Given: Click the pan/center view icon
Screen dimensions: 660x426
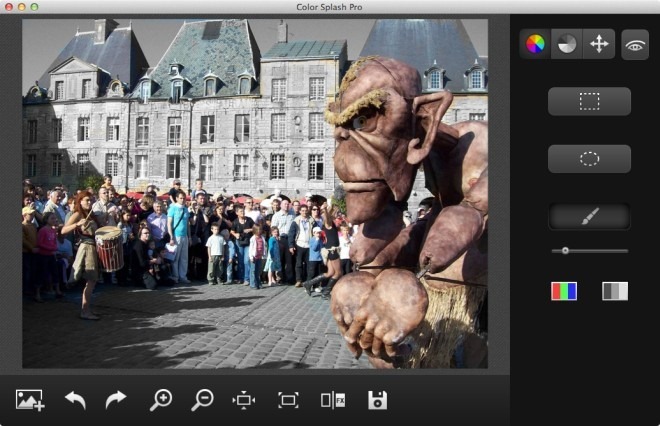Looking at the screenshot, I should (244, 400).
